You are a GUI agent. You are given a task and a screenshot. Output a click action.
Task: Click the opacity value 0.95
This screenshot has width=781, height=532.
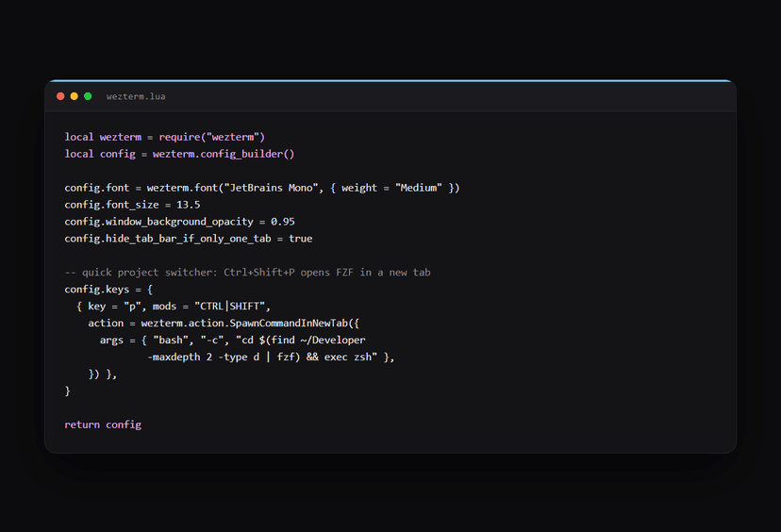coord(283,222)
